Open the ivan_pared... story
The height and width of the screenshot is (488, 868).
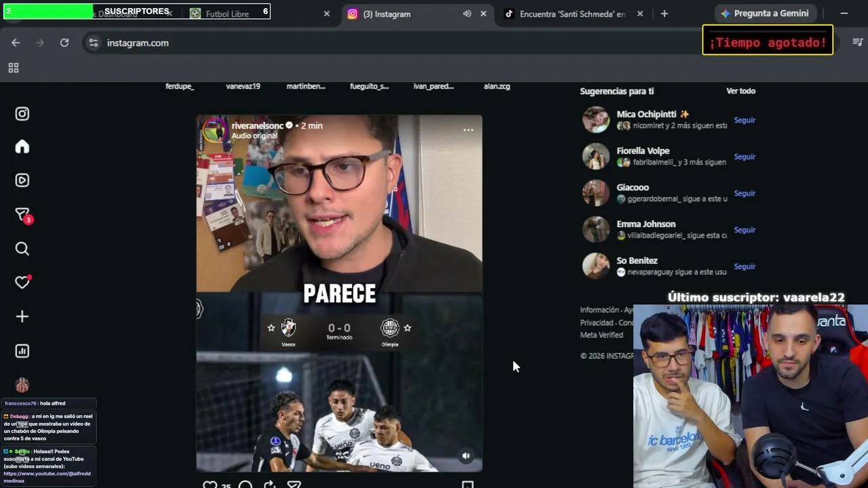433,86
